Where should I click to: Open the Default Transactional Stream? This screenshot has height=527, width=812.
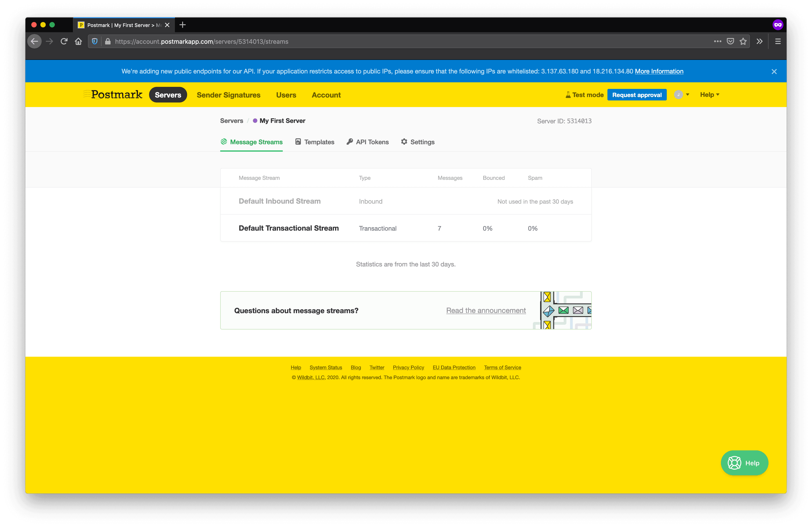click(289, 228)
